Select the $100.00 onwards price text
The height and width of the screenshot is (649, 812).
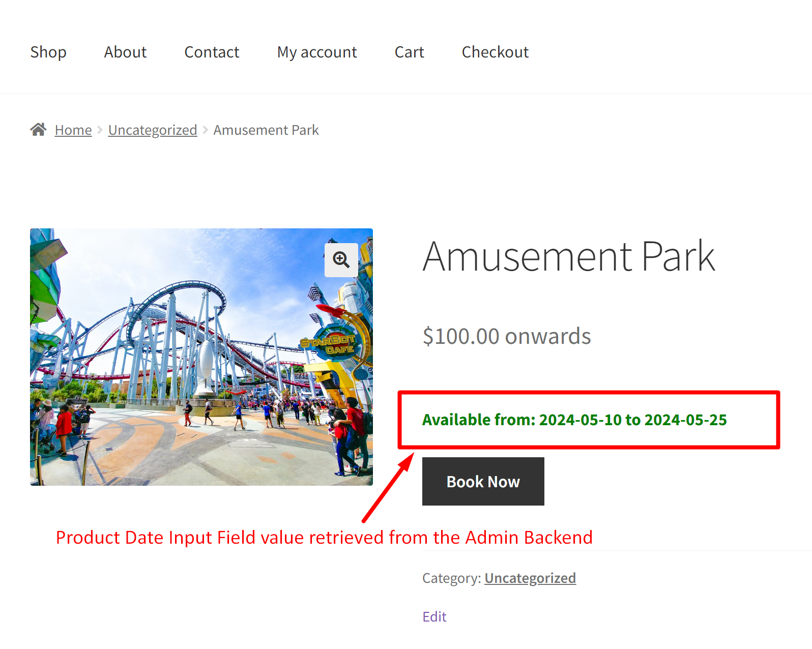[507, 336]
